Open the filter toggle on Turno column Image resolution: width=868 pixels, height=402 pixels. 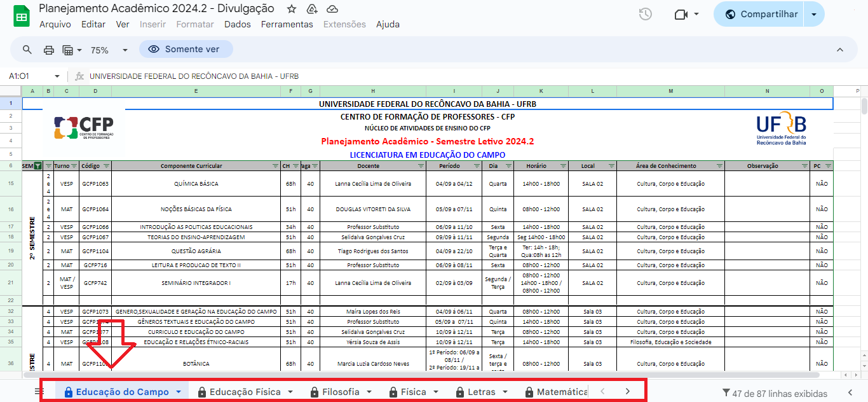click(x=76, y=165)
